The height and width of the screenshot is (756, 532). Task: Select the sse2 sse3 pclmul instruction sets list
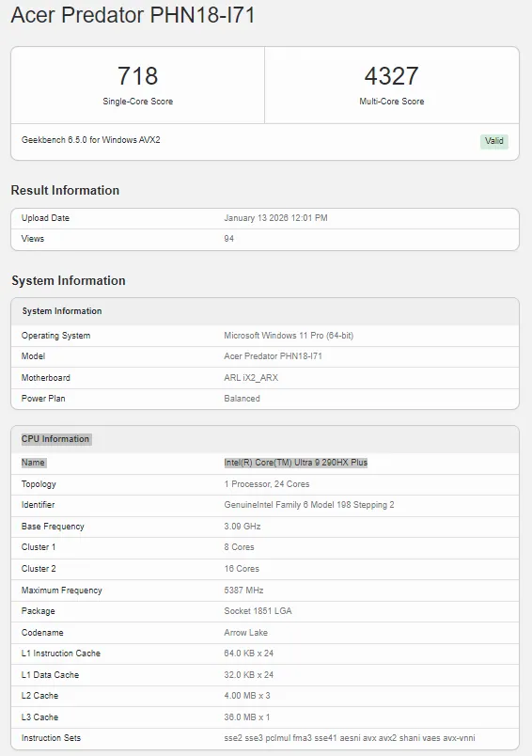tap(350, 738)
